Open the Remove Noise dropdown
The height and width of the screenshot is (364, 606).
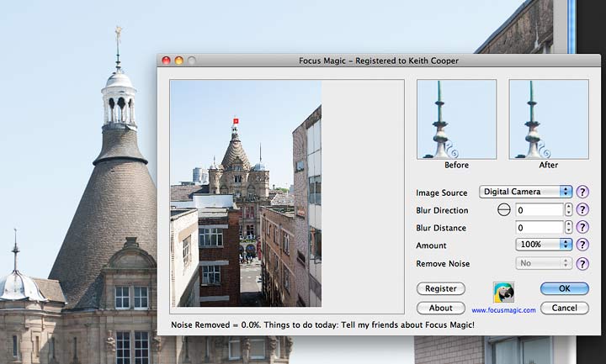tap(544, 263)
